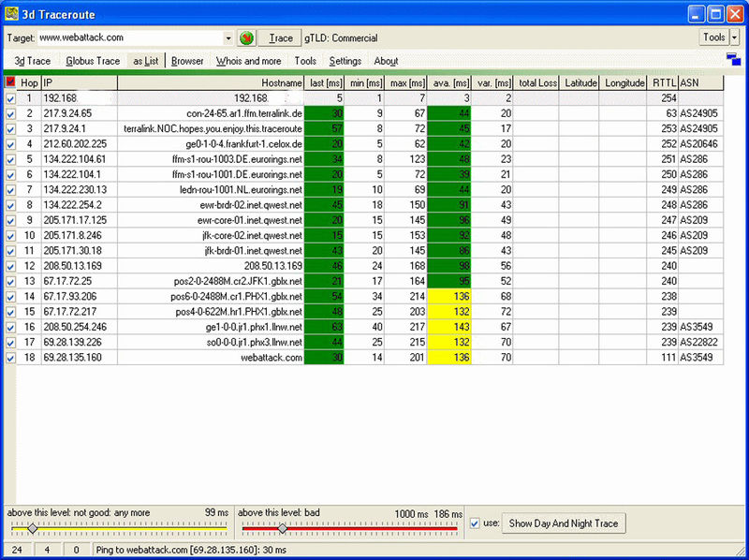Image resolution: width=749 pixels, height=560 pixels.
Task: Toggle checkbox for hop 15 row 67.17.72.217
Action: pyautogui.click(x=10, y=312)
